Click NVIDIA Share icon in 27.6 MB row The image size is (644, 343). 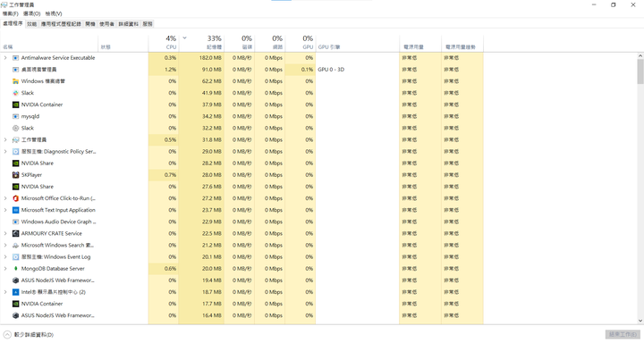[15, 187]
